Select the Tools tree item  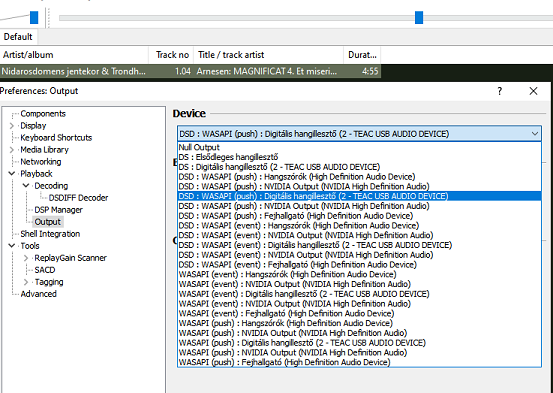[x=30, y=246]
